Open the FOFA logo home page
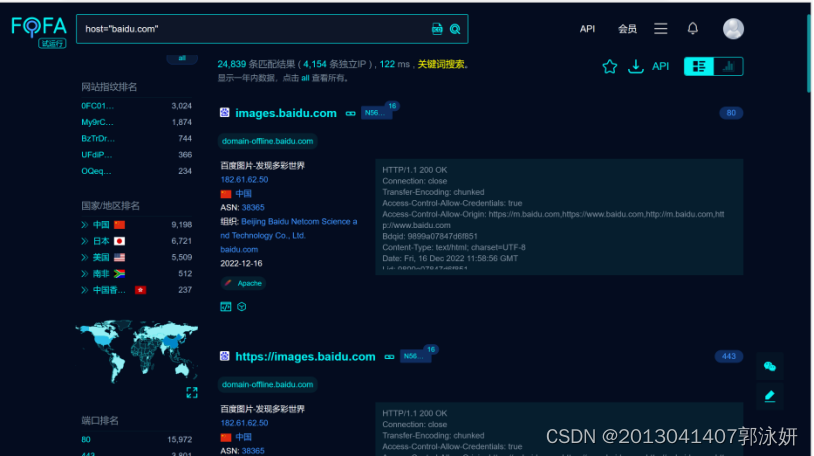Image resolution: width=814 pixels, height=456 pixels. click(x=39, y=31)
